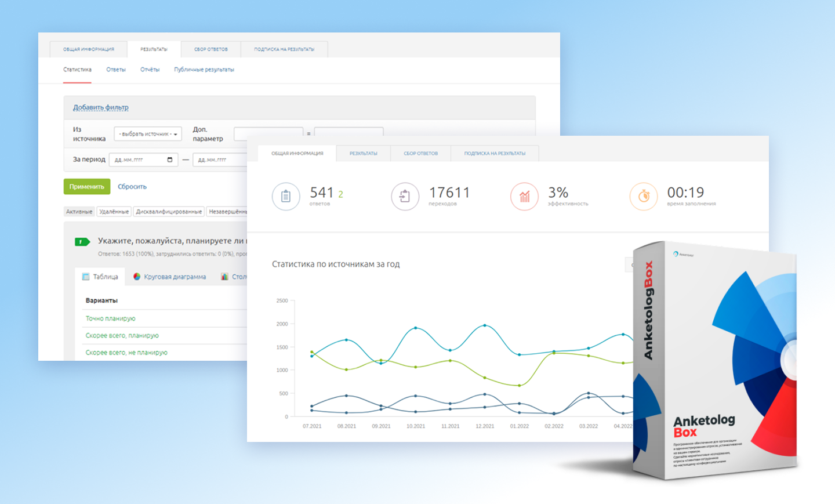835x504 pixels.
Task: Select the Активные filter
Action: coord(79,212)
